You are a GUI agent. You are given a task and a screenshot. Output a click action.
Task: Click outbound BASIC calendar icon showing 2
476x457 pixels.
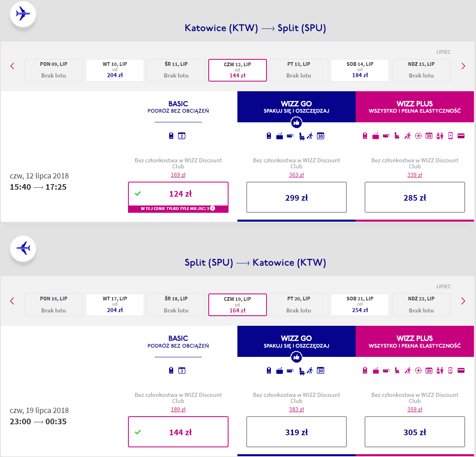(x=182, y=136)
